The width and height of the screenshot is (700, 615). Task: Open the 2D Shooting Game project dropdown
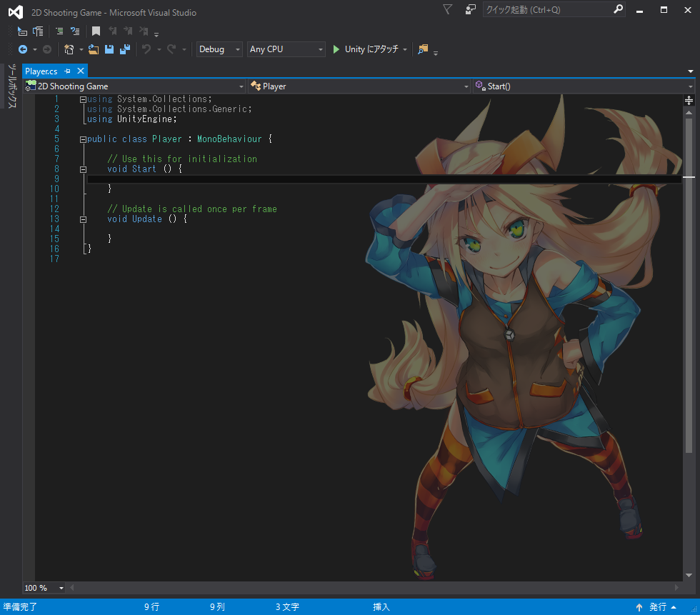click(134, 86)
